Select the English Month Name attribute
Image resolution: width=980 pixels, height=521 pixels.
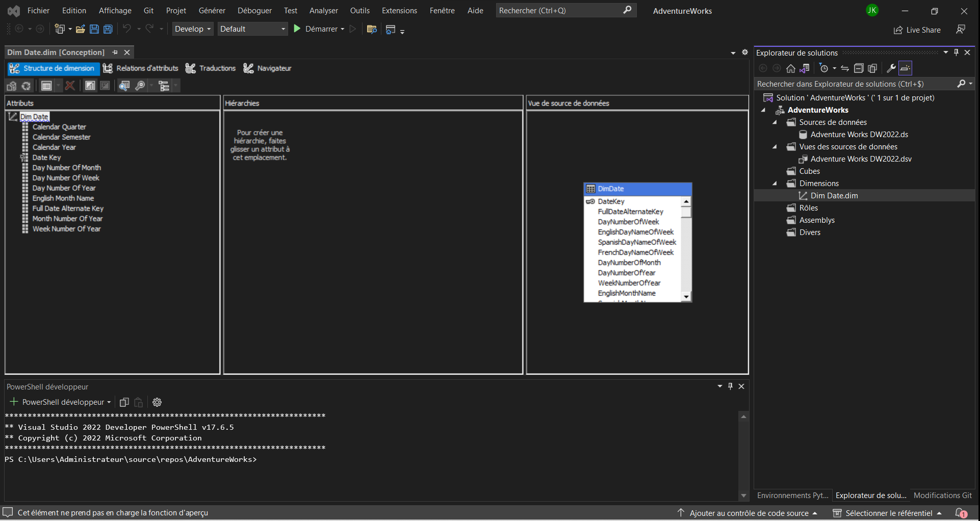(63, 198)
